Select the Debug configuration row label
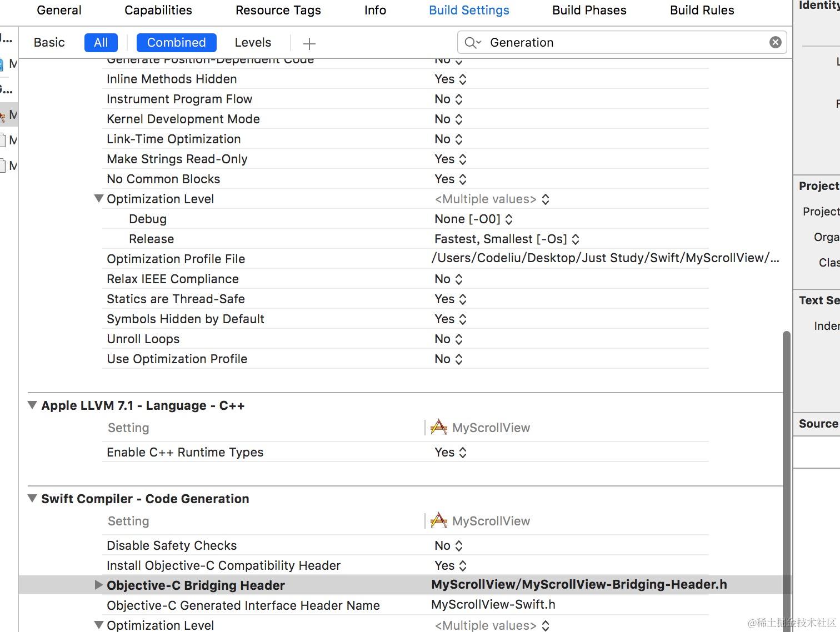The width and height of the screenshot is (840, 632). pos(148,219)
